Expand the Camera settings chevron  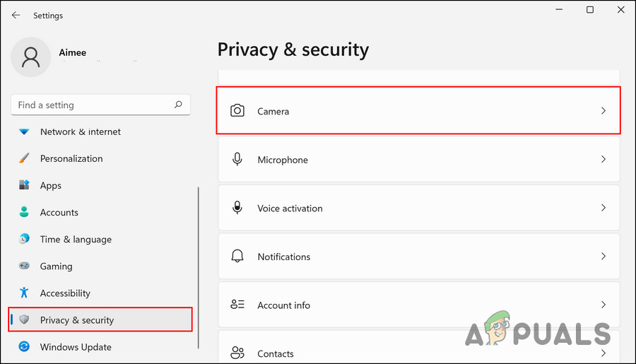(x=603, y=111)
